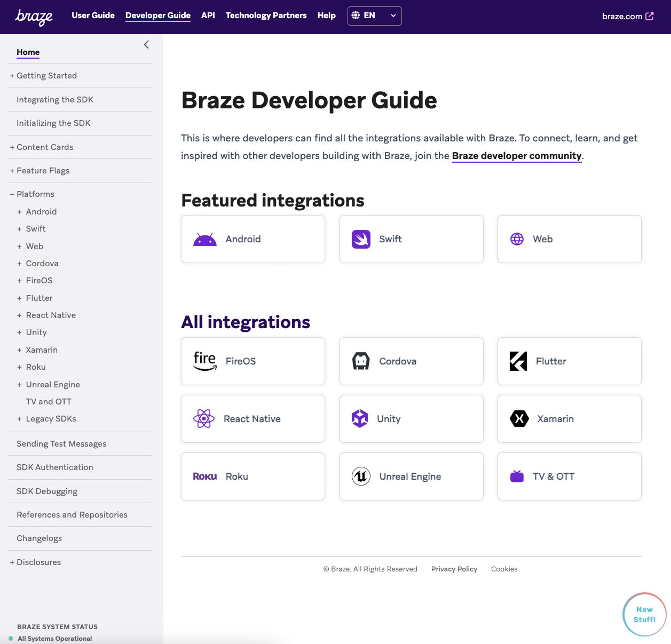The width and height of the screenshot is (671, 644).
Task: Click the New Stuff! circular button
Action: 644,615
